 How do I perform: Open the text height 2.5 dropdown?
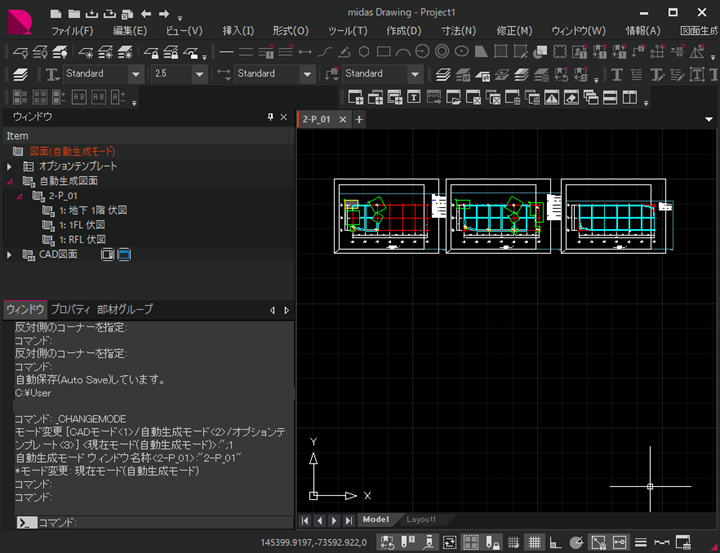[199, 74]
